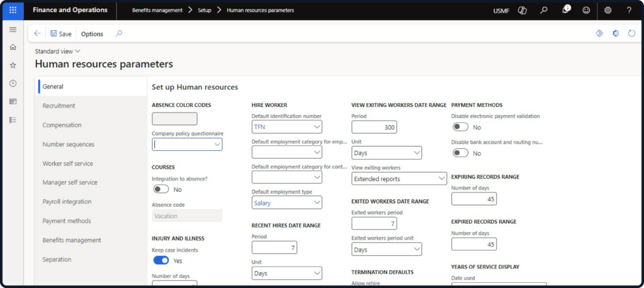Select the General tab
This screenshot has width=644, height=288.
click(x=91, y=87)
